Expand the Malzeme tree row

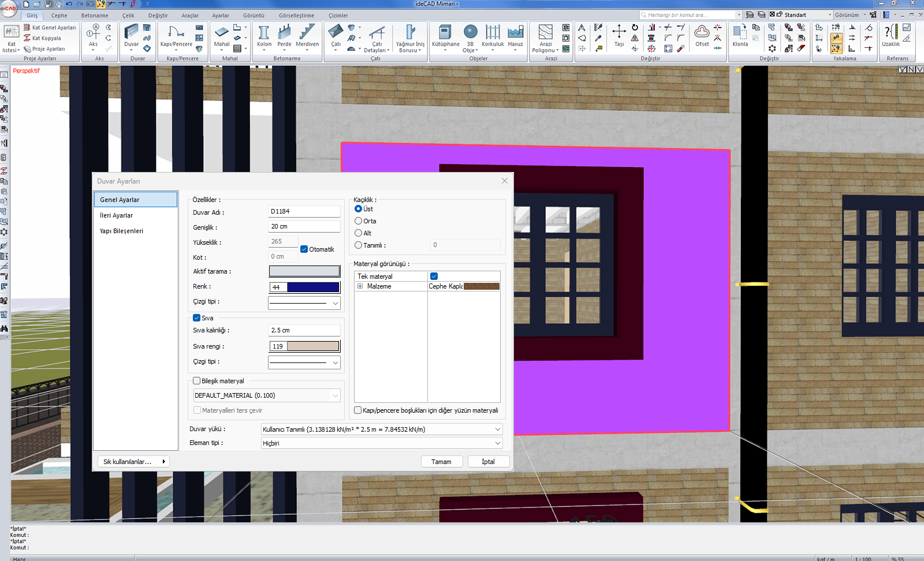(360, 286)
